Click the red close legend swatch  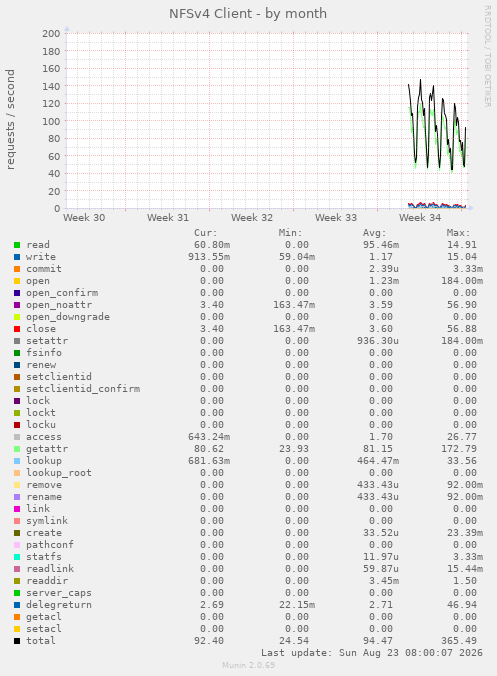pos(17,329)
